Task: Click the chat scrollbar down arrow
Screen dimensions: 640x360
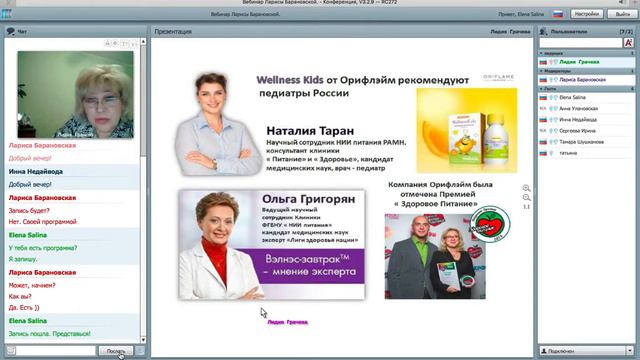Action: pyautogui.click(x=143, y=340)
